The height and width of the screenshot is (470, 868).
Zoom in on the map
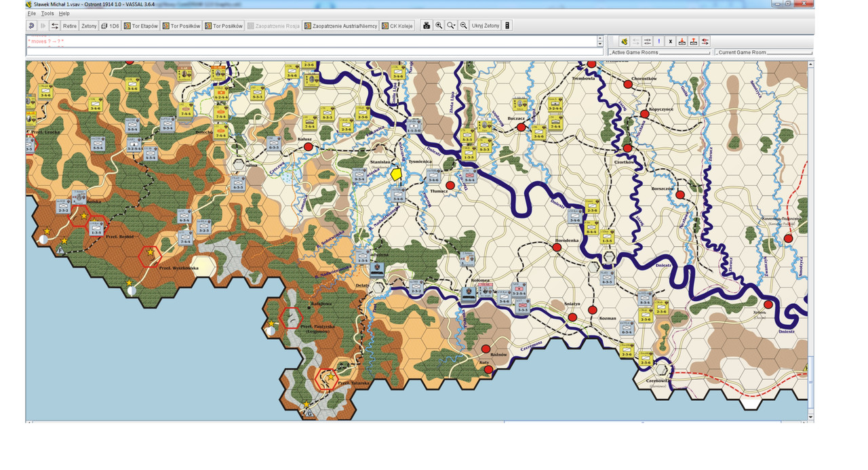pyautogui.click(x=439, y=26)
